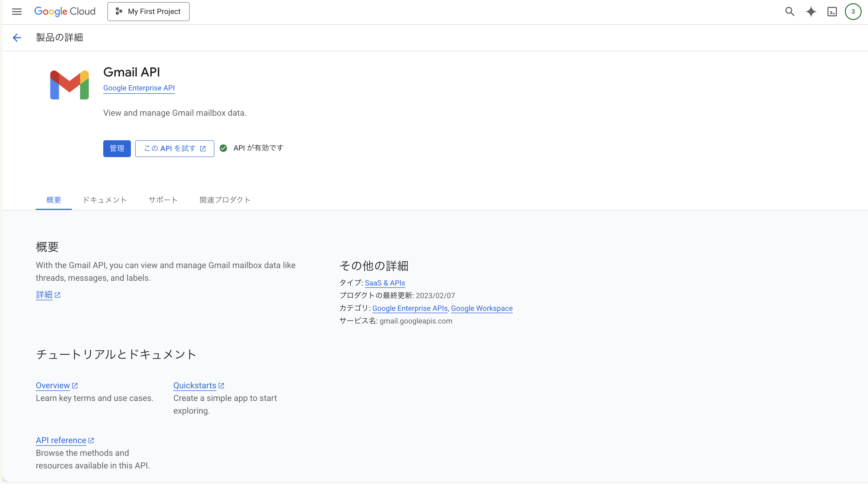This screenshot has width=868, height=484.
Task: Click the 2023/02/07 last updated date
Action: [435, 296]
